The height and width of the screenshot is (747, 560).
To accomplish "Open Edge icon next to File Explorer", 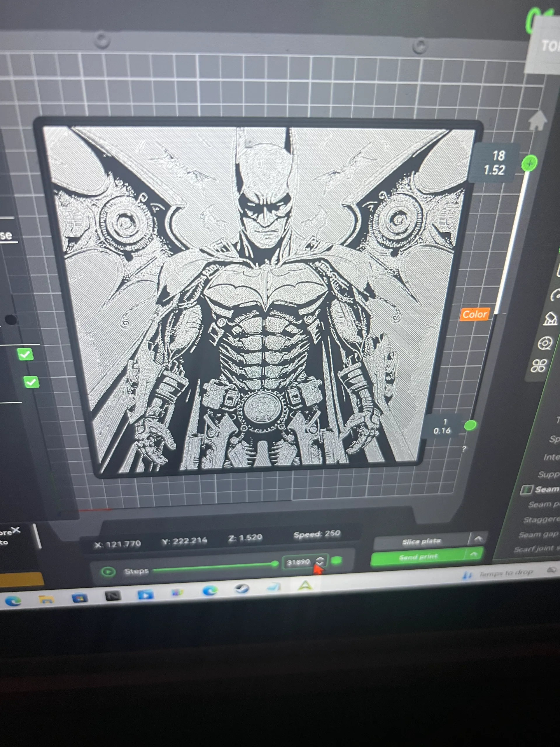I will (x=13, y=601).
